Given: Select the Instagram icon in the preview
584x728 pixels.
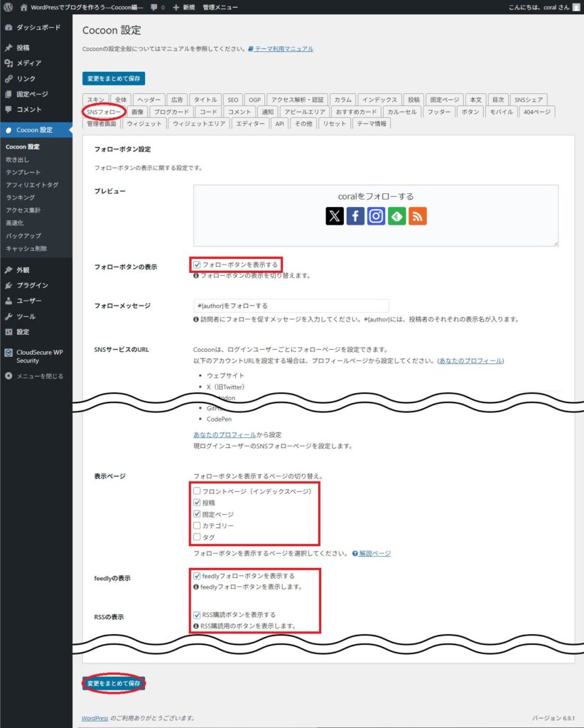Looking at the screenshot, I should coord(376,215).
